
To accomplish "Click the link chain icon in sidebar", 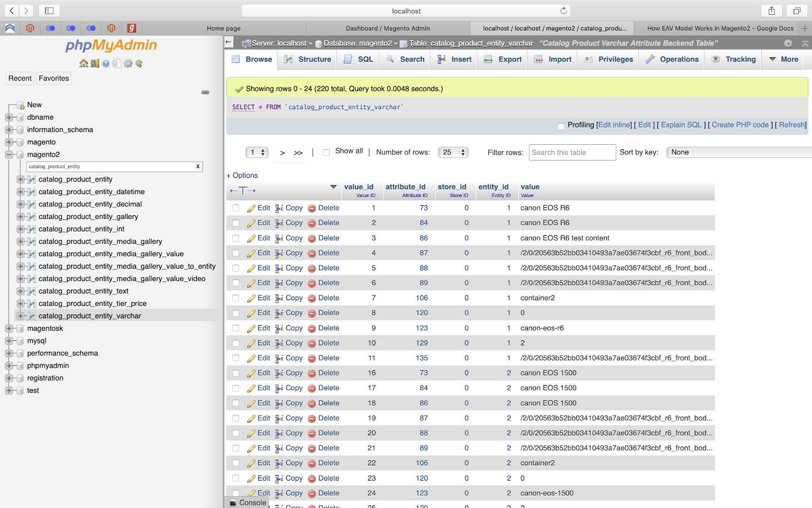I will 205,92.
